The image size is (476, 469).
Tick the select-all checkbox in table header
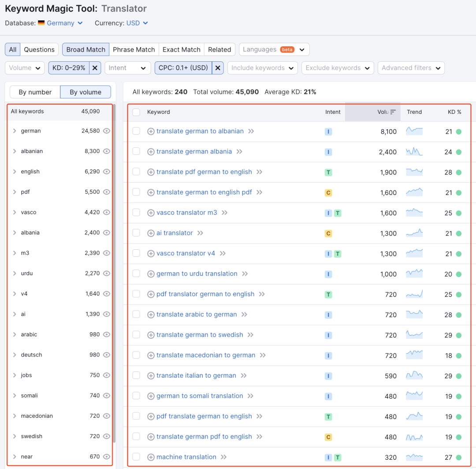[136, 112]
